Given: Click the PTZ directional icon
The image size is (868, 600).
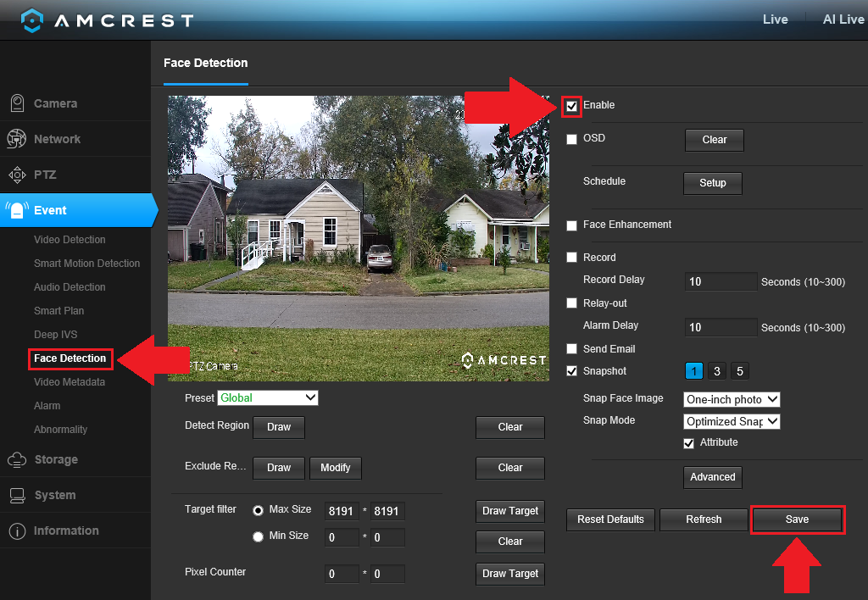Looking at the screenshot, I should 17,175.
